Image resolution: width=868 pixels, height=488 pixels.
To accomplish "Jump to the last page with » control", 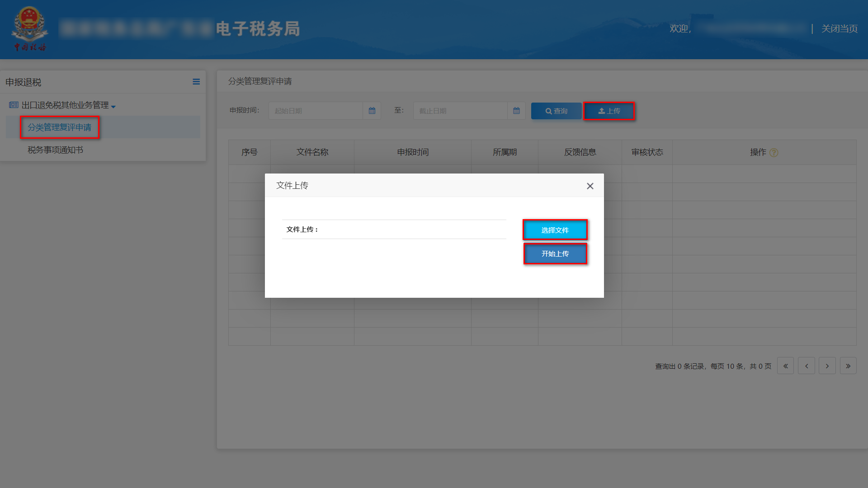I will click(x=848, y=366).
